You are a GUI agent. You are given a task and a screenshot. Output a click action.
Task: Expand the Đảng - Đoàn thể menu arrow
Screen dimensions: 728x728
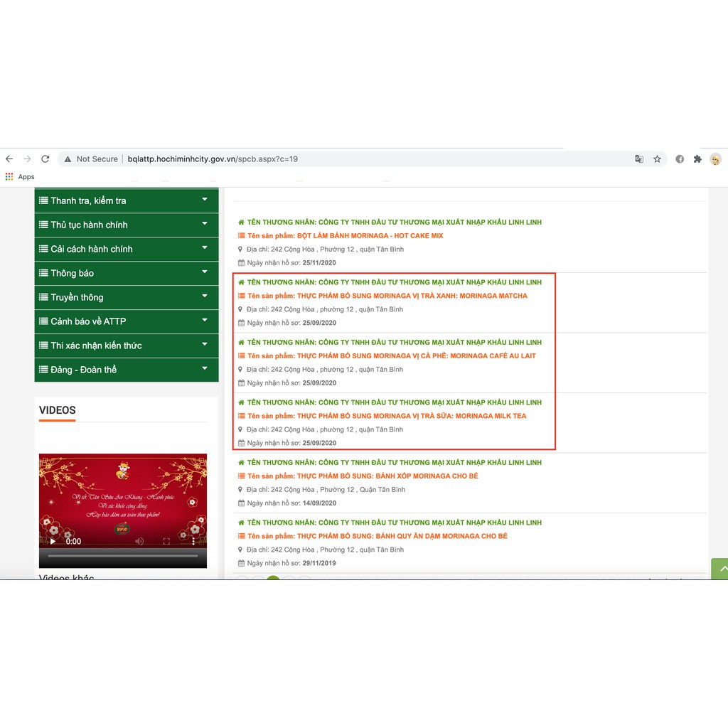204,369
